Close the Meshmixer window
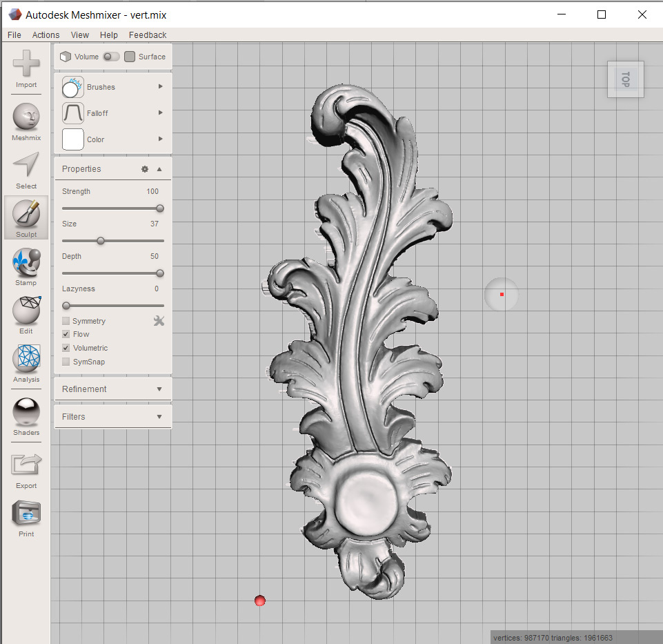 642,14
